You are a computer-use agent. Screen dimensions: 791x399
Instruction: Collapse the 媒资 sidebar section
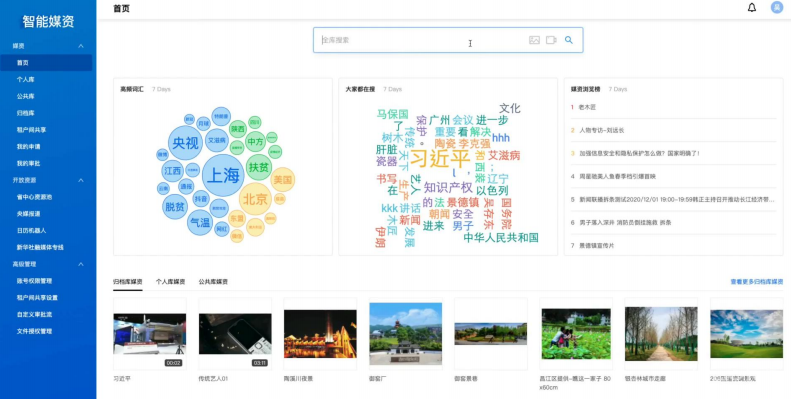81,46
